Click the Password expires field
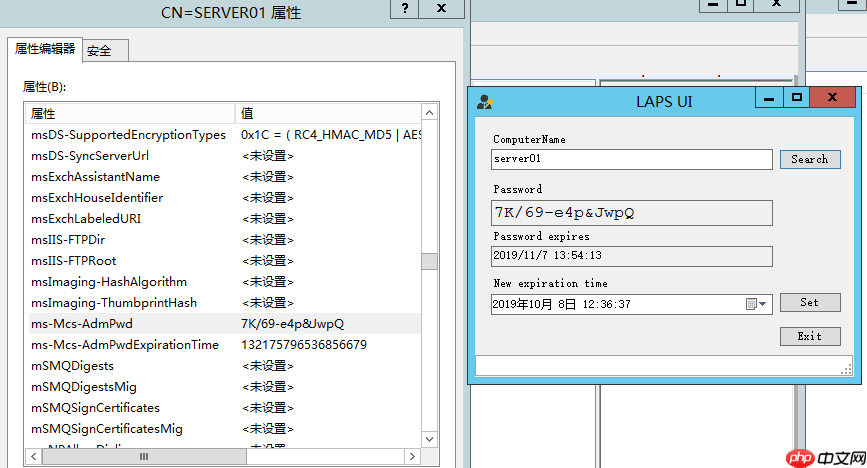The height and width of the screenshot is (468, 867). click(631, 256)
